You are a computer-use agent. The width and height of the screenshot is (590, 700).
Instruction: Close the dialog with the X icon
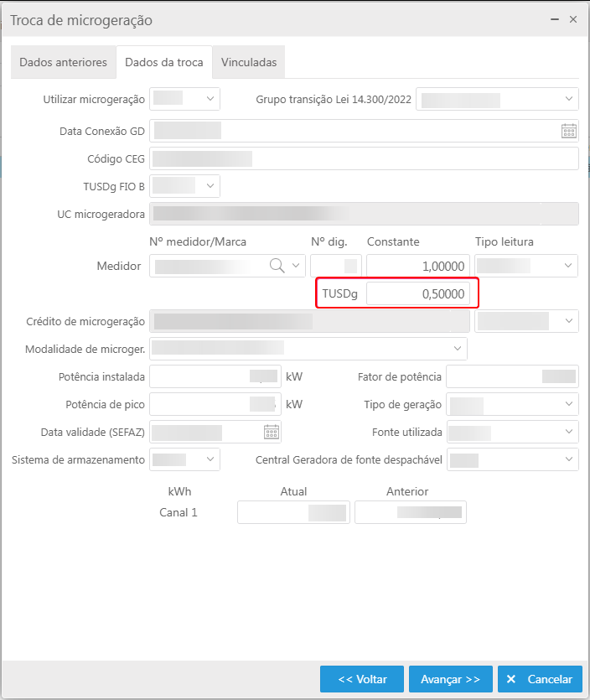pos(573,18)
